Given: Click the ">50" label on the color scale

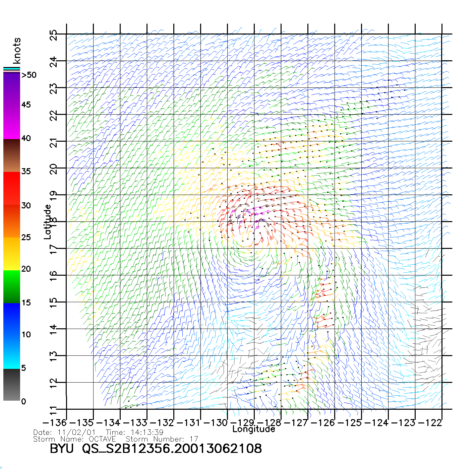Looking at the screenshot, I should [x=29, y=75].
